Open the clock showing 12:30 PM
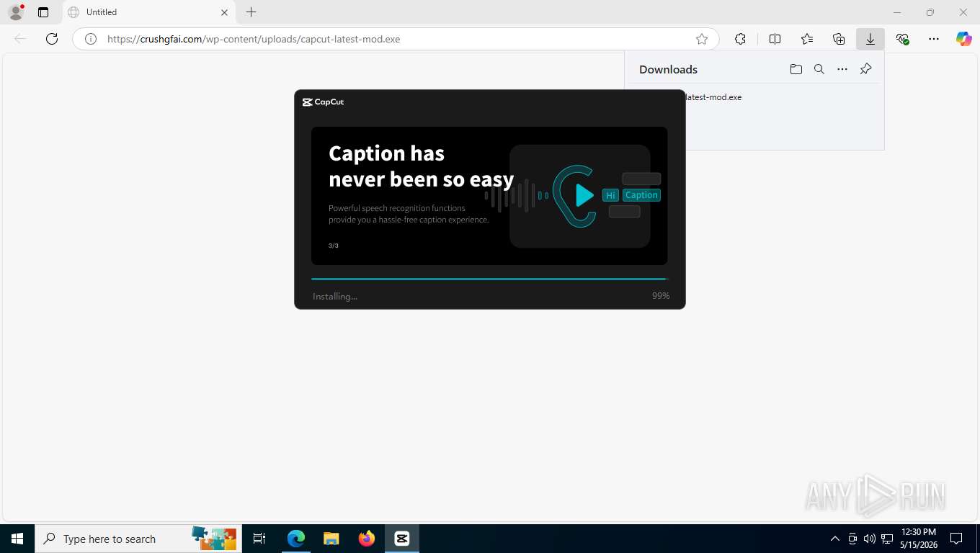The width and height of the screenshot is (980, 553). click(919, 539)
